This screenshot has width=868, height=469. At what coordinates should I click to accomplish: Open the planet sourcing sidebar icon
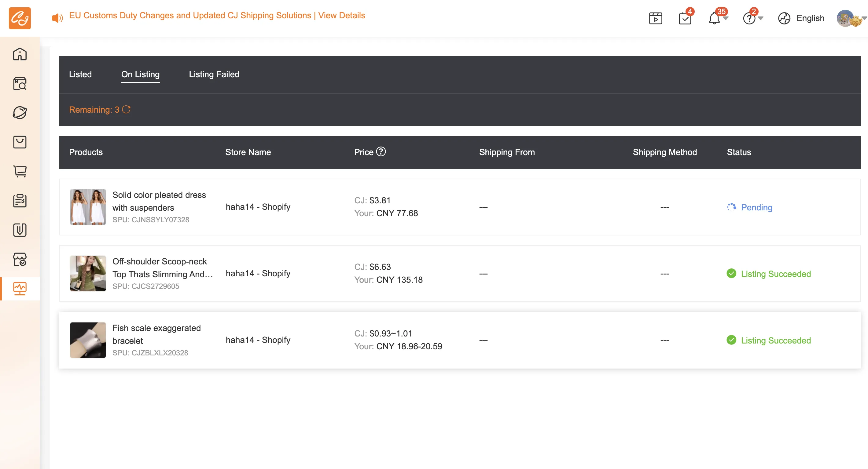tap(20, 112)
